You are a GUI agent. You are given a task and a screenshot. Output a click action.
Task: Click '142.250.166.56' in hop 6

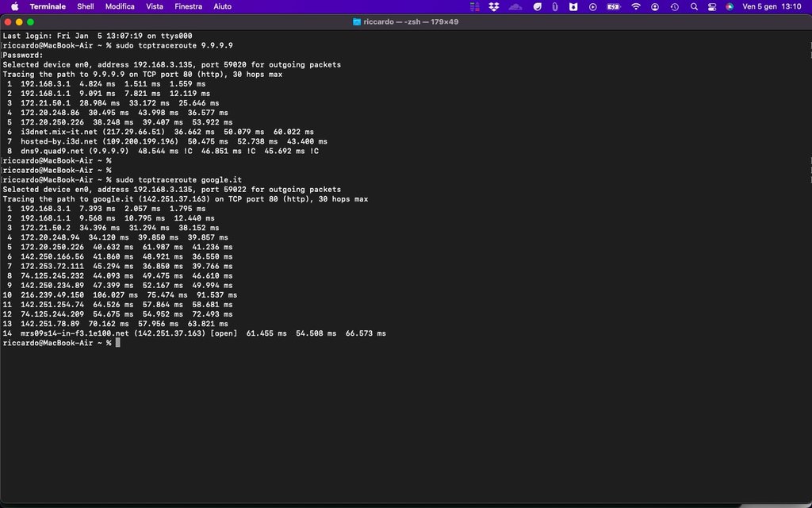pos(52,256)
